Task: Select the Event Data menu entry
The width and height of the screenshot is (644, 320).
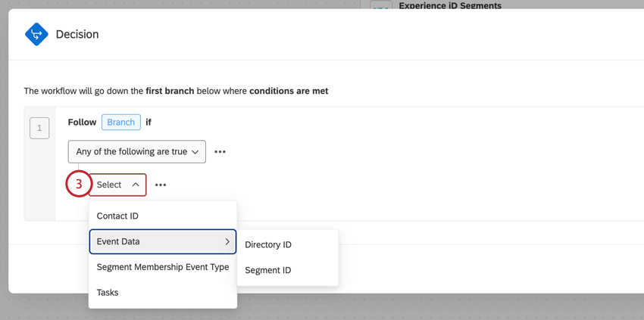Action: pos(163,241)
